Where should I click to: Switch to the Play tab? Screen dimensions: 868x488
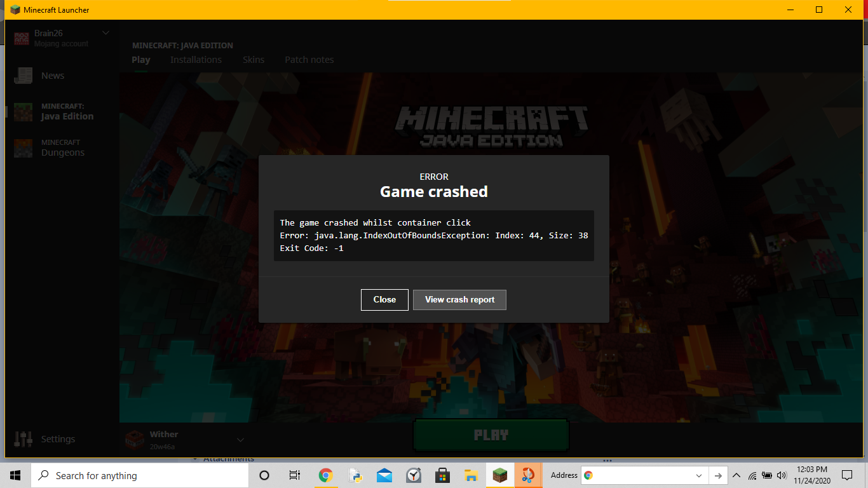pyautogui.click(x=141, y=60)
